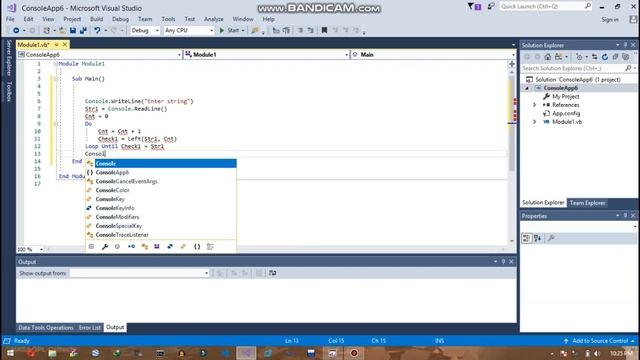Click the bookmark flag toolbar icon
This screenshot has width=640, height=360.
pyautogui.click(x=324, y=30)
